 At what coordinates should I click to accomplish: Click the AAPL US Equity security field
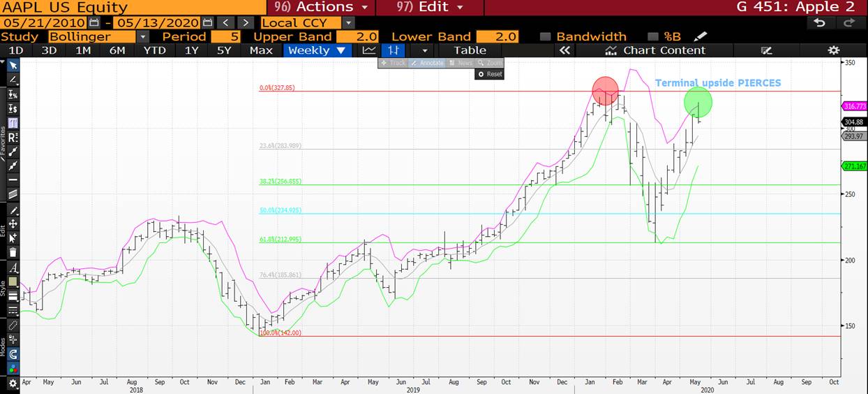pos(133,7)
